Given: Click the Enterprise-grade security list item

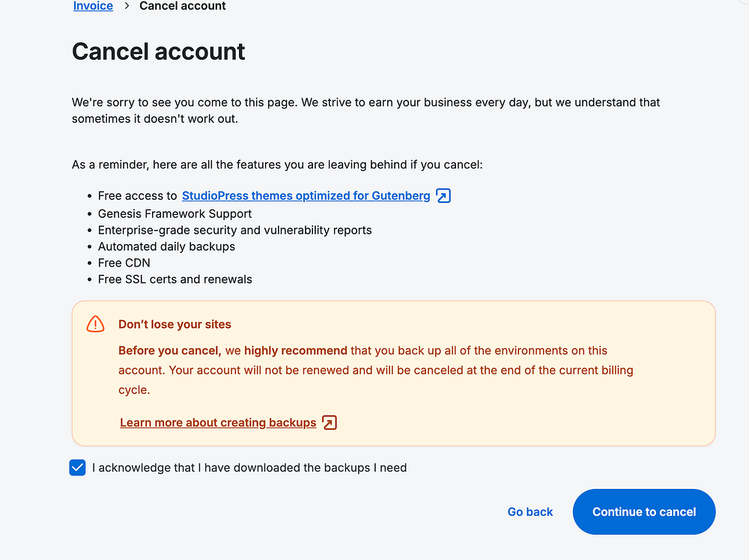Looking at the screenshot, I should pos(234,230).
